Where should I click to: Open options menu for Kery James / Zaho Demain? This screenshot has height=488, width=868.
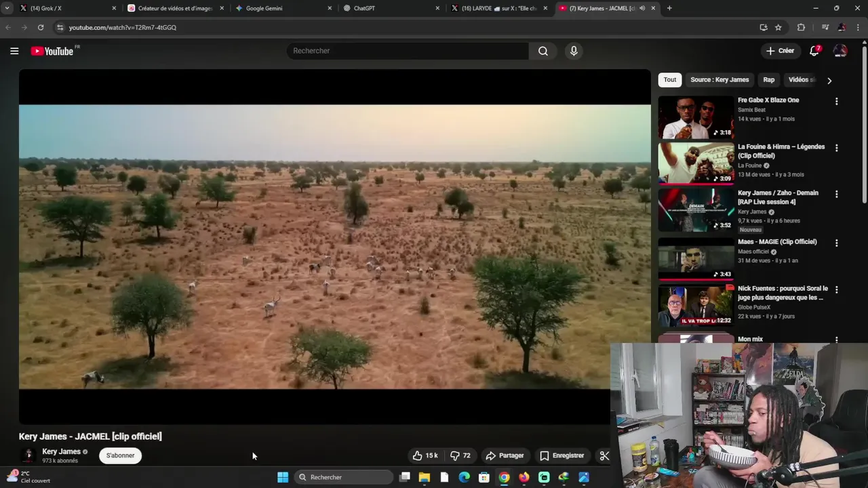(836, 194)
